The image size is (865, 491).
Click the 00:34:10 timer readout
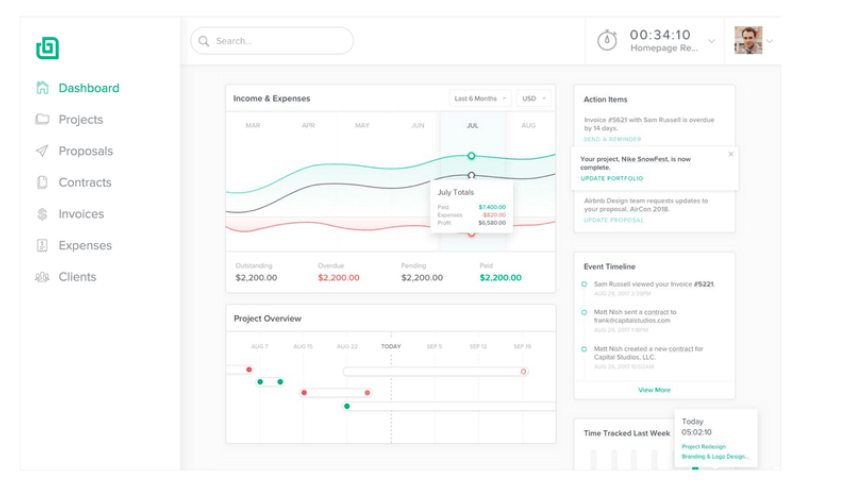[x=660, y=35]
